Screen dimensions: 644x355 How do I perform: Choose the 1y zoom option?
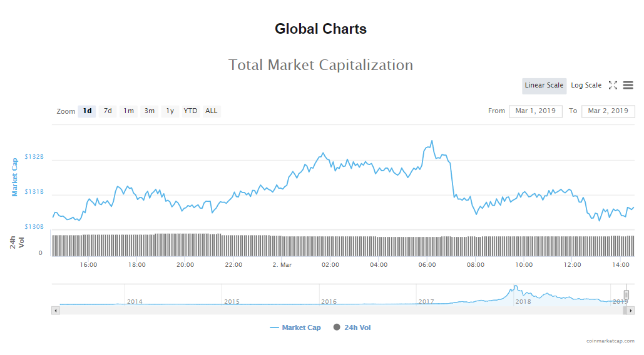pos(170,111)
